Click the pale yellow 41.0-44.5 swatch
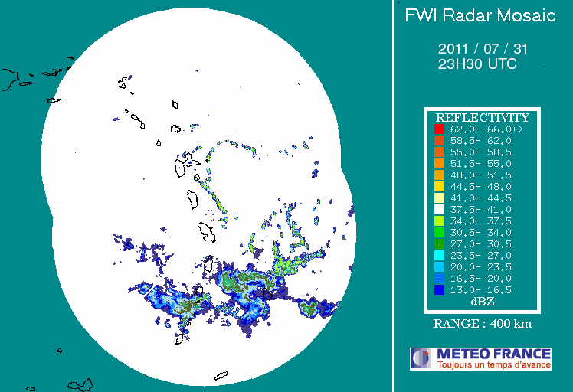573x392 pixels. coord(439,198)
